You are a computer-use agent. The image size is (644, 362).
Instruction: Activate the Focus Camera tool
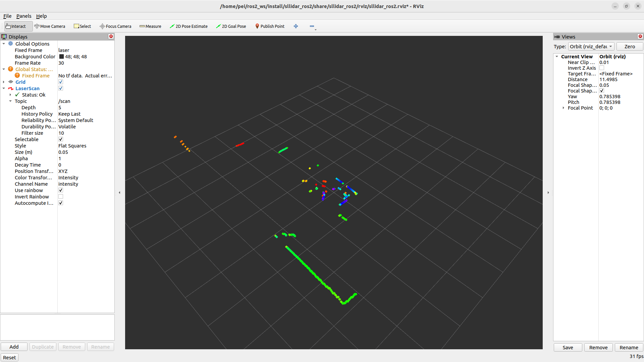coord(115,26)
